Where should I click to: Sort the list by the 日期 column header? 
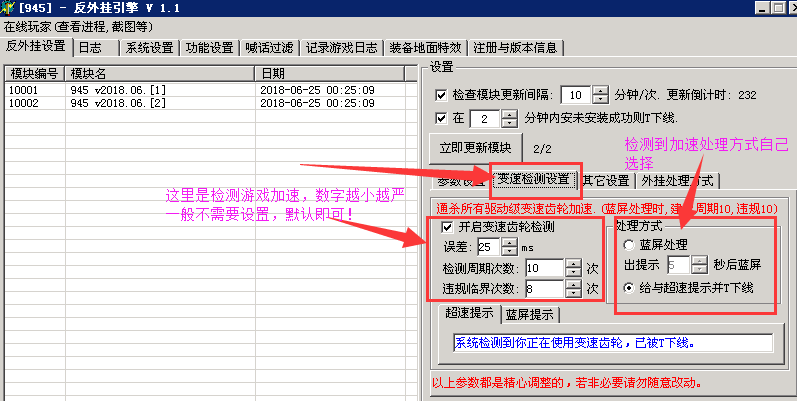pos(335,74)
